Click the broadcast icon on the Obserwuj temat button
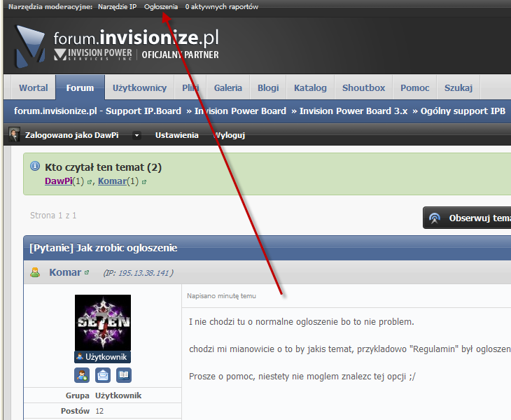The height and width of the screenshot is (420, 511). point(435,218)
